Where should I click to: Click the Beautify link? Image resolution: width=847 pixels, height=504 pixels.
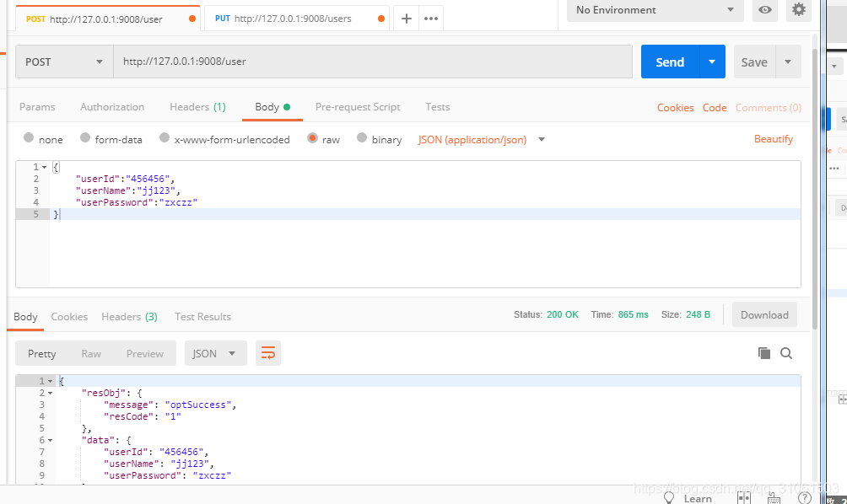774,139
